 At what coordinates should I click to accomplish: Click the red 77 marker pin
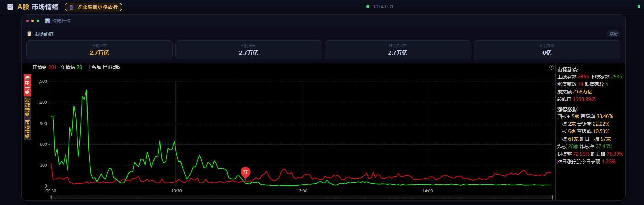click(x=245, y=173)
